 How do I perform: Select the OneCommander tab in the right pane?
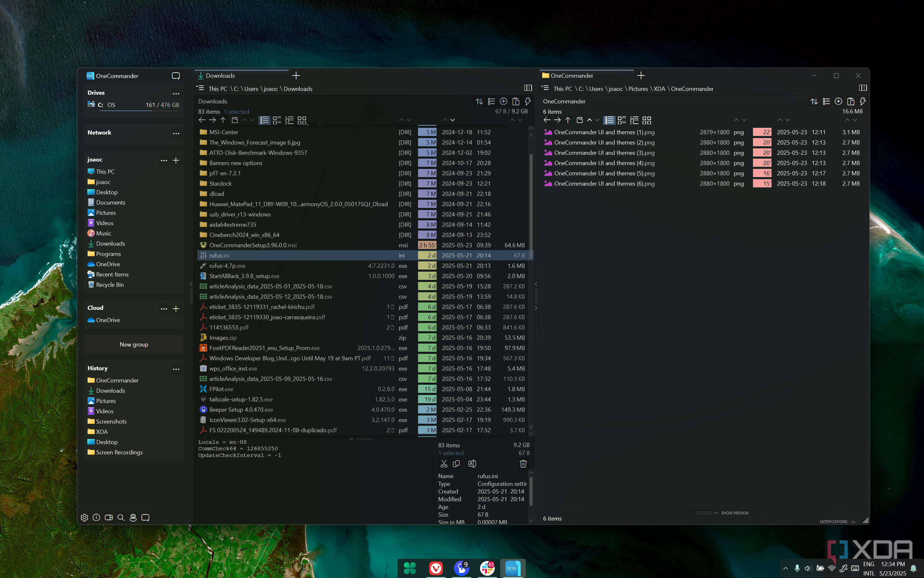[x=586, y=76]
